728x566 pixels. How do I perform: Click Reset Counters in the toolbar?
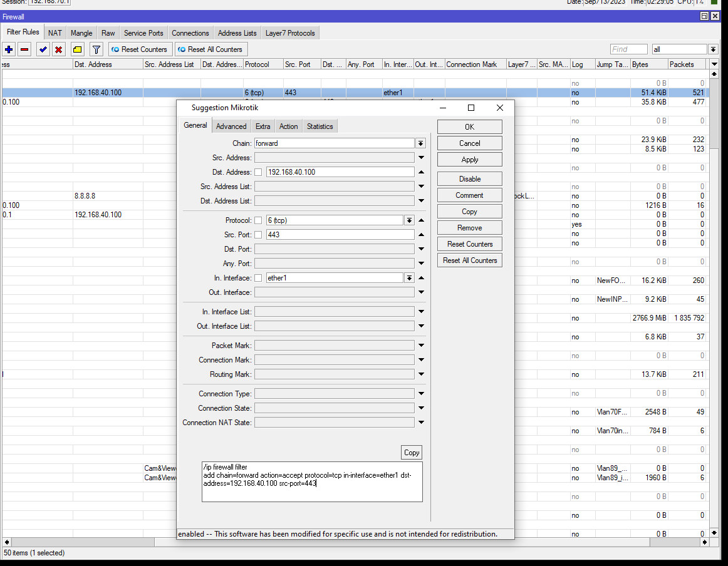[x=140, y=49]
